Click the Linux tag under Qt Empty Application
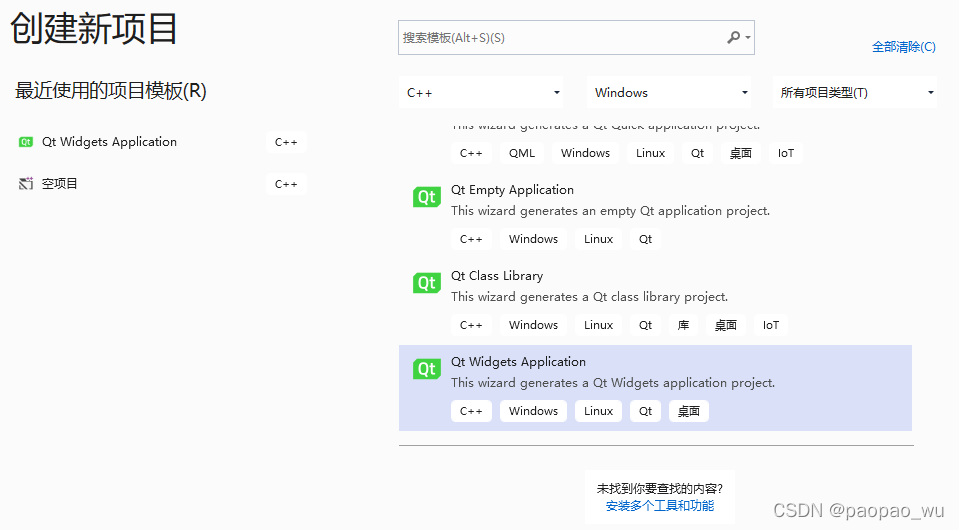The height and width of the screenshot is (530, 959). [x=598, y=239]
